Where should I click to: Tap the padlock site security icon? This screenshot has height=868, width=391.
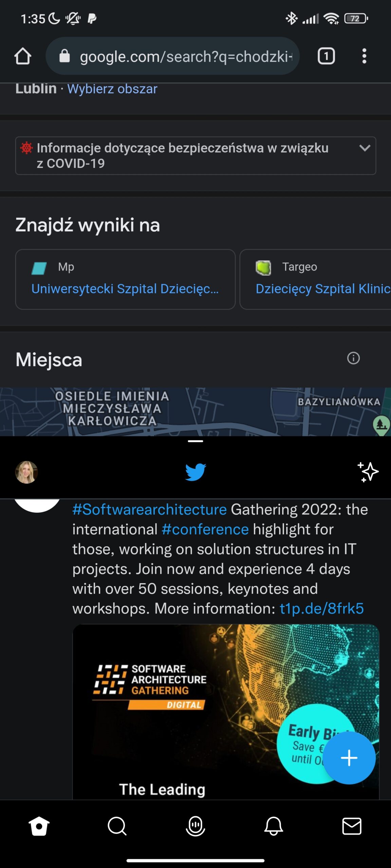pyautogui.click(x=64, y=56)
